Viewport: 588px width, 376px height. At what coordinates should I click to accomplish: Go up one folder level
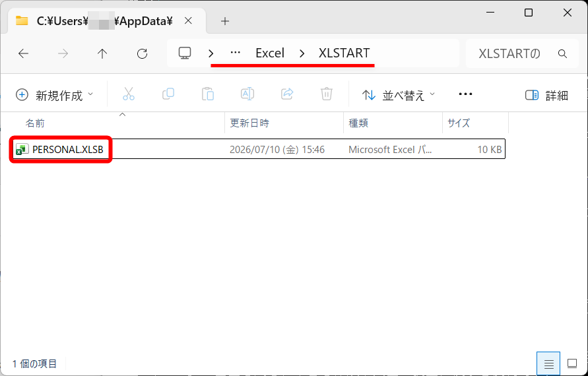click(x=102, y=53)
